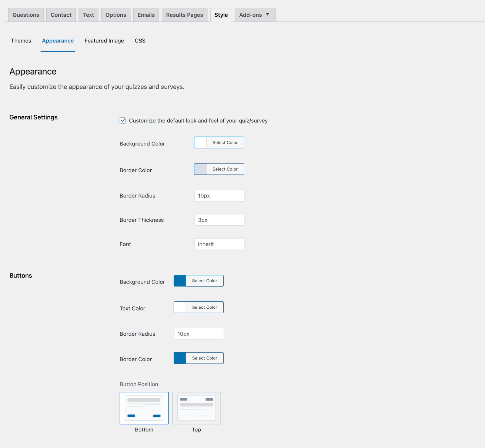The image size is (485, 448).
Task: Click the General Border Color gray swatch
Action: point(200,169)
